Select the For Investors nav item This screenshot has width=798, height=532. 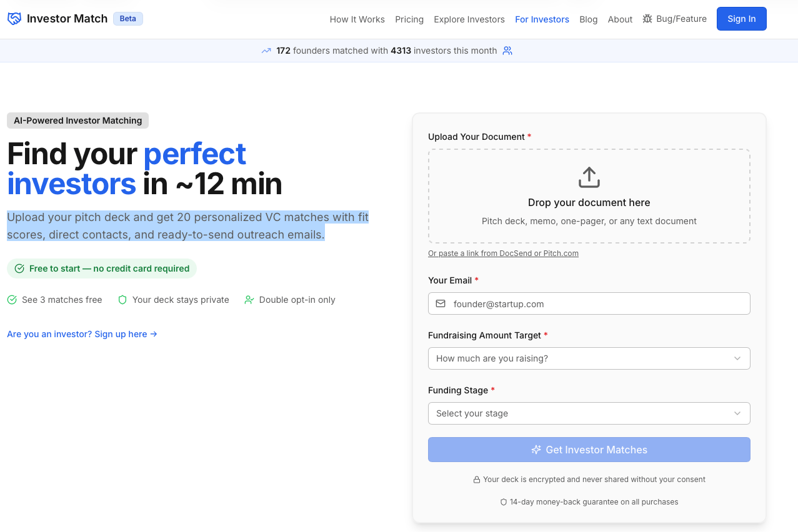coord(542,19)
